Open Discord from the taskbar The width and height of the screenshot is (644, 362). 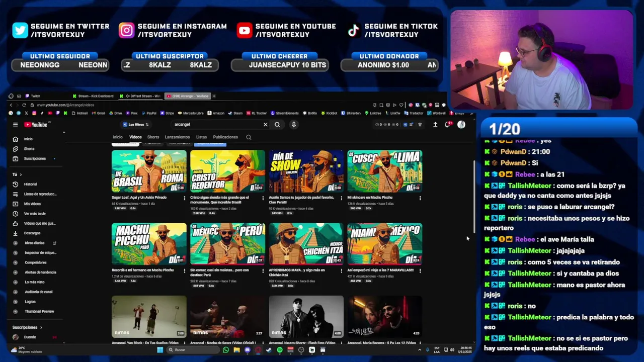click(247, 350)
